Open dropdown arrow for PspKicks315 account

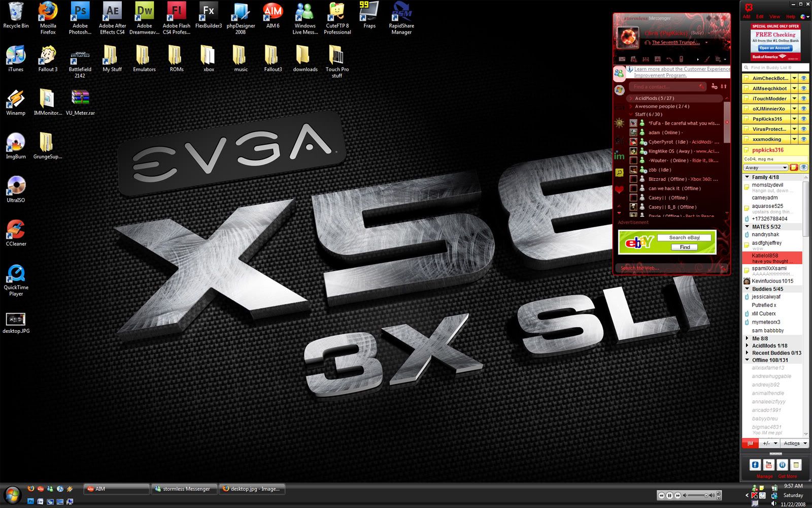coord(794,119)
